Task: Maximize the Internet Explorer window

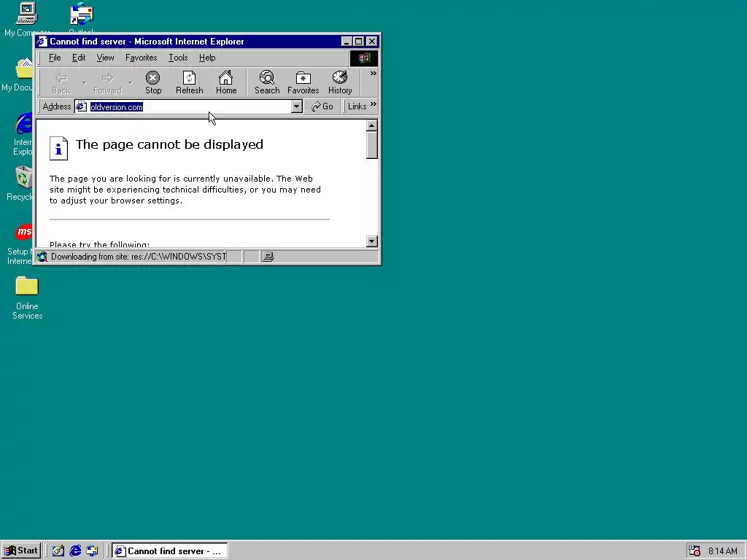Action: (359, 42)
